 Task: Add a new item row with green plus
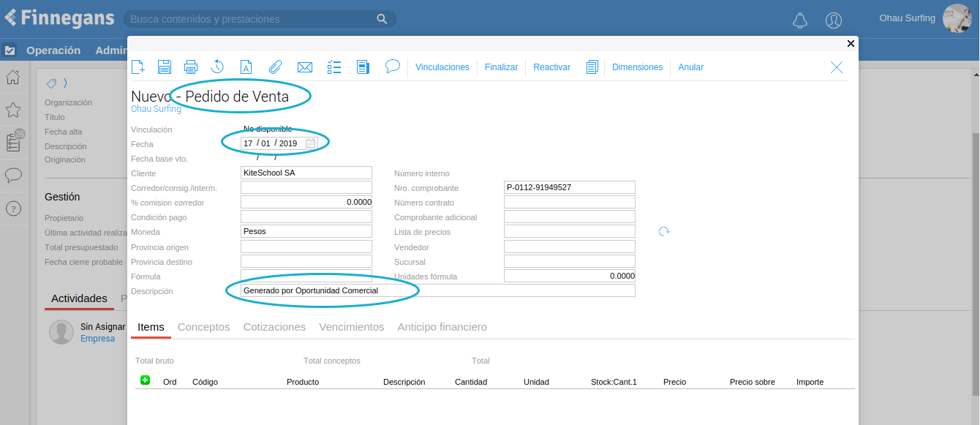(x=145, y=380)
